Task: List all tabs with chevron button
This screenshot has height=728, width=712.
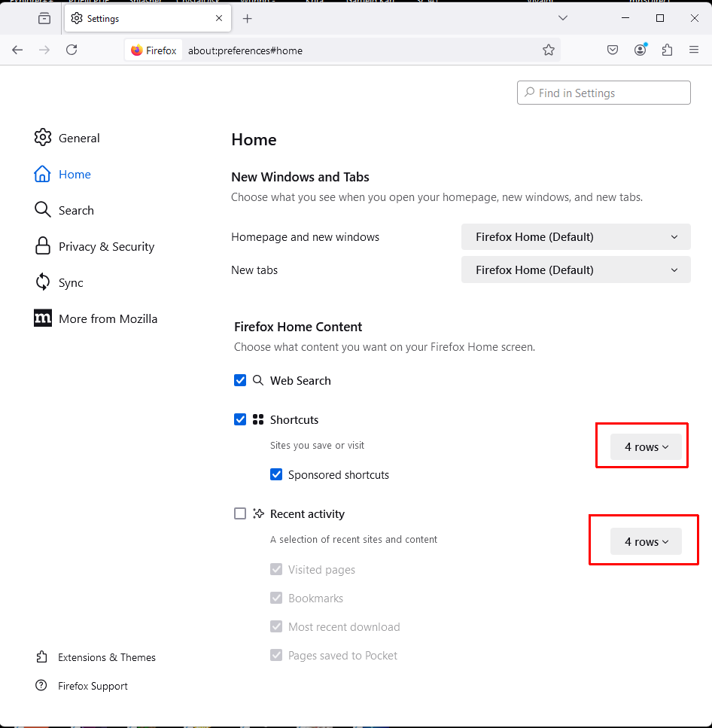Action: 563,18
